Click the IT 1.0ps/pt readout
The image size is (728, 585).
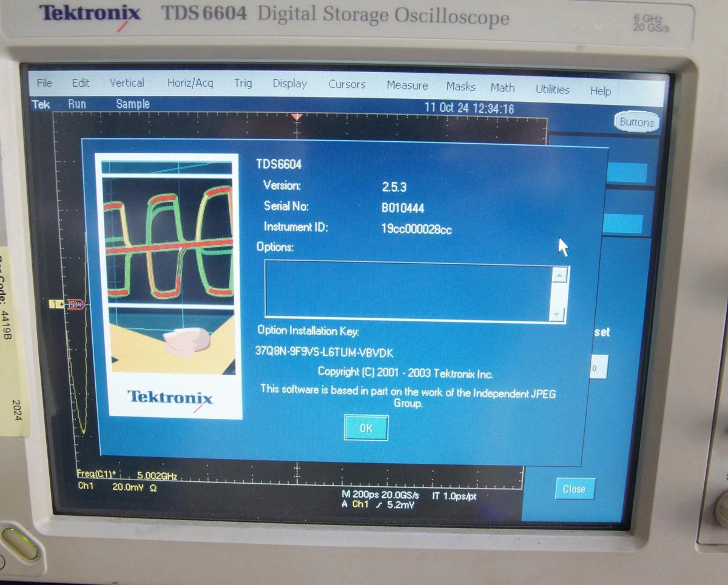[x=454, y=496]
